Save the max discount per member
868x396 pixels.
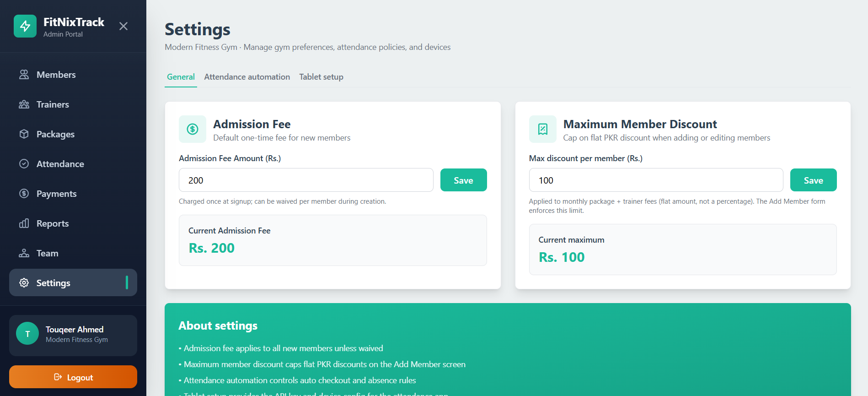813,180
